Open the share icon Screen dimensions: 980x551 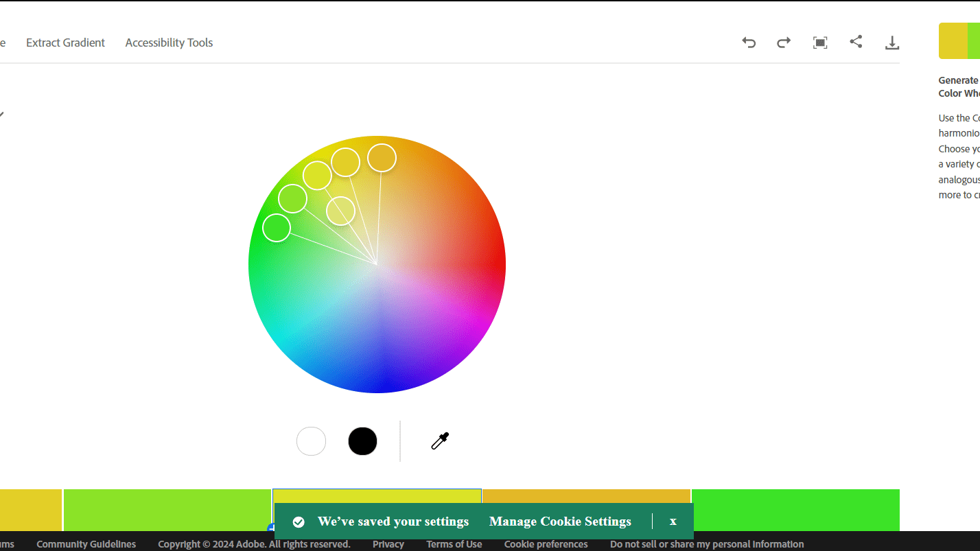point(856,42)
